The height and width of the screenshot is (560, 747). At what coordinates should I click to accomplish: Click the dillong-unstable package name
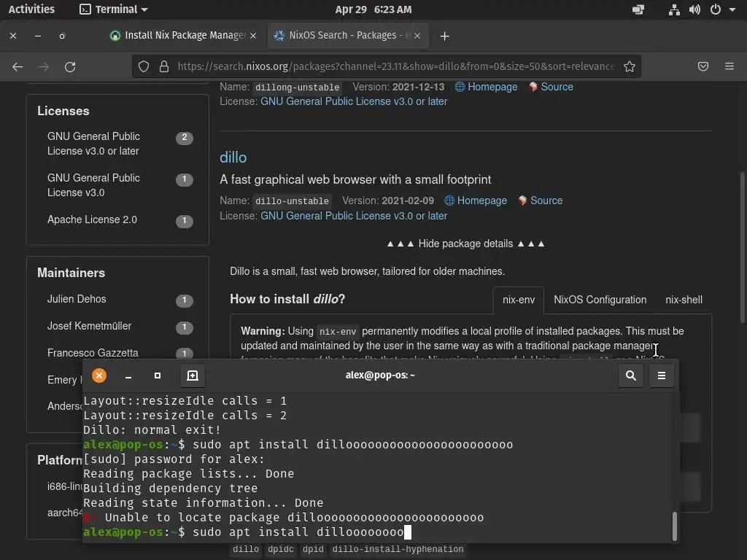[297, 87]
